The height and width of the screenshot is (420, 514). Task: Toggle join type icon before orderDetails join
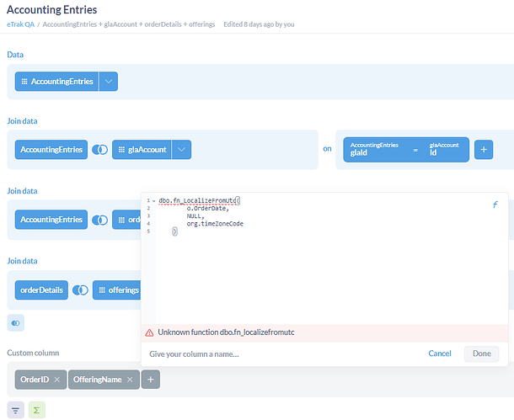(x=100, y=220)
